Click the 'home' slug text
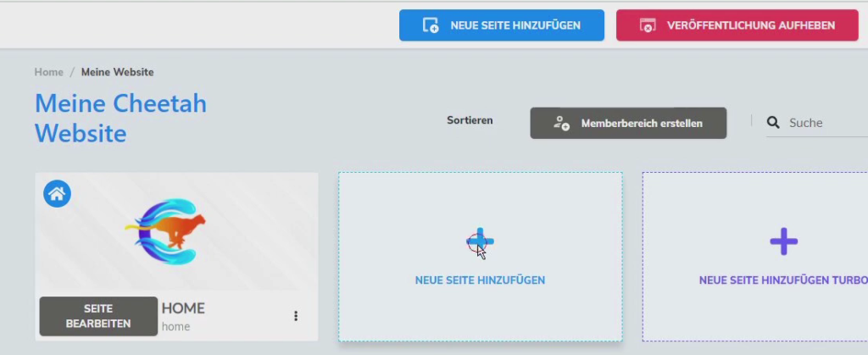The height and width of the screenshot is (355, 868). coord(175,326)
